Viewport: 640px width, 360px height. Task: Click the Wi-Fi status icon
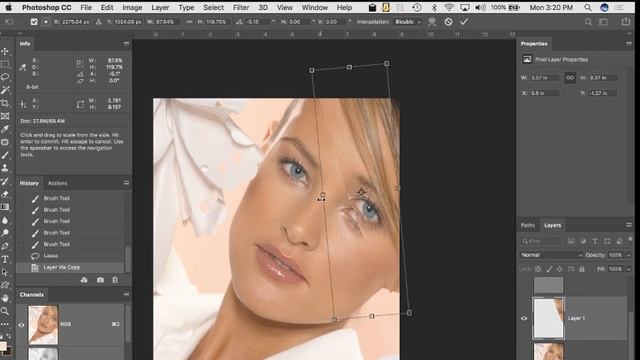click(x=449, y=7)
